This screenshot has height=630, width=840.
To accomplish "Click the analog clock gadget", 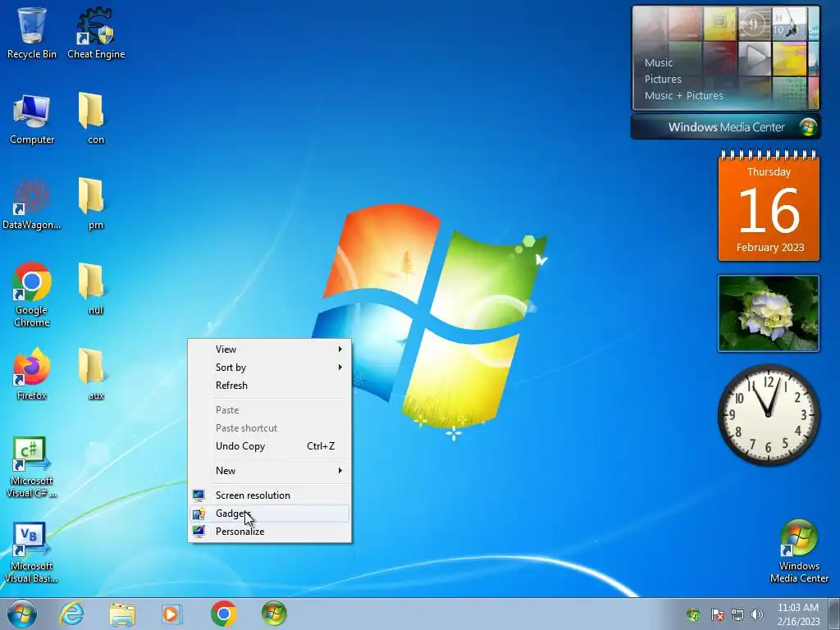I will click(768, 414).
